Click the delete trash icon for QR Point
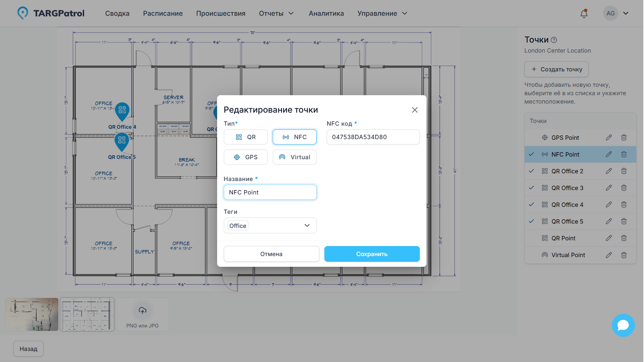This screenshot has height=362, width=644. pos(624,238)
